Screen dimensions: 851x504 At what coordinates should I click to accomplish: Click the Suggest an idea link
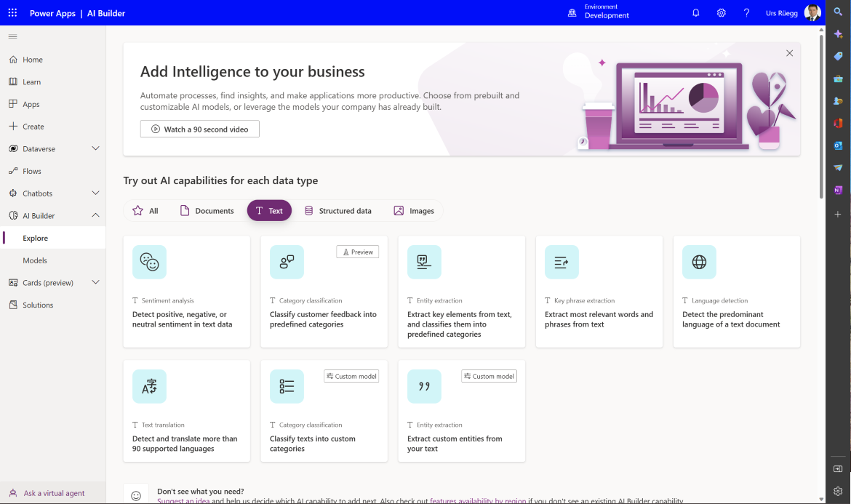183,501
